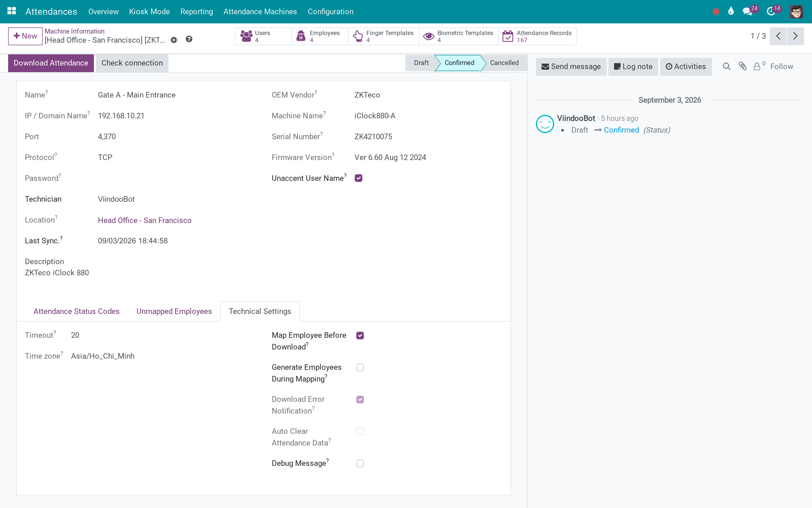The image size is (812, 508).
Task: Open the Users stat button
Action: click(263, 36)
